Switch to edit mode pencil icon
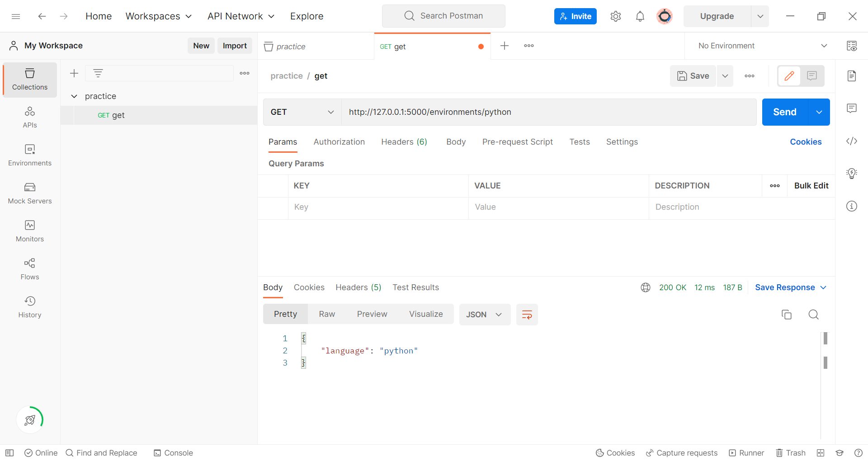Viewport: 868px width, 461px height. (x=789, y=76)
